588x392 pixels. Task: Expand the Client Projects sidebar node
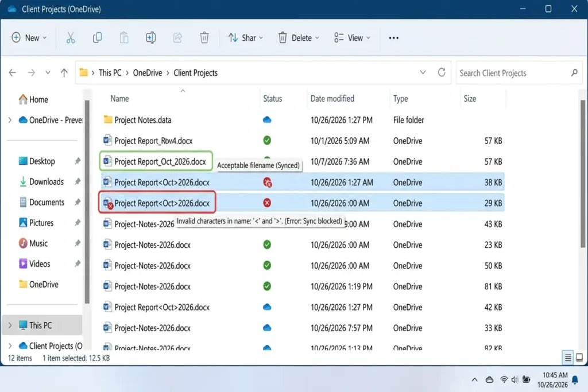[10, 346]
